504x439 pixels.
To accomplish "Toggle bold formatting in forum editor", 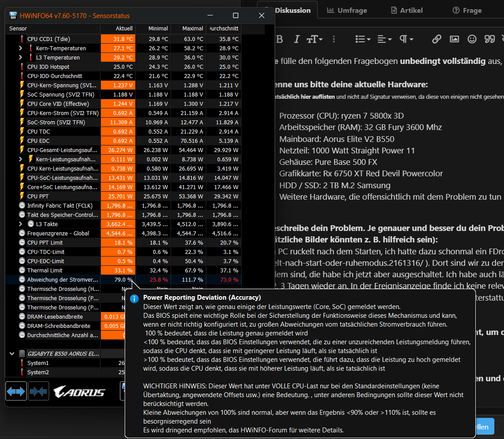I will tap(279, 39).
